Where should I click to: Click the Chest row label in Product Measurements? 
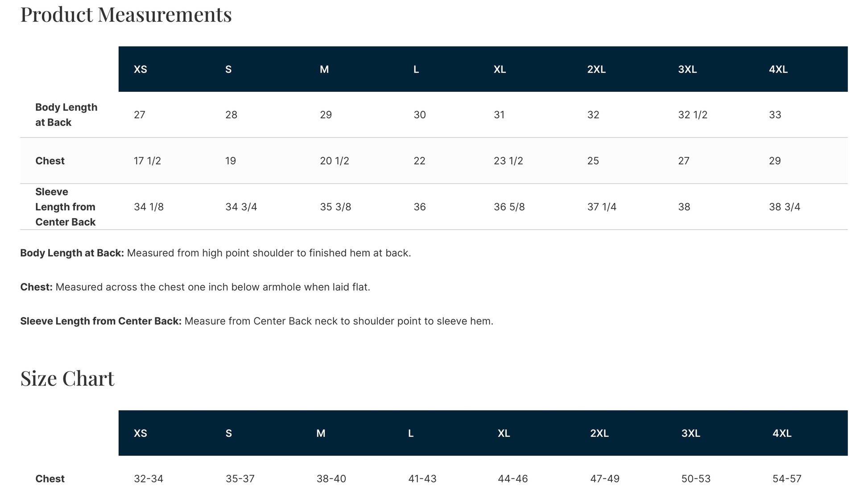click(50, 161)
